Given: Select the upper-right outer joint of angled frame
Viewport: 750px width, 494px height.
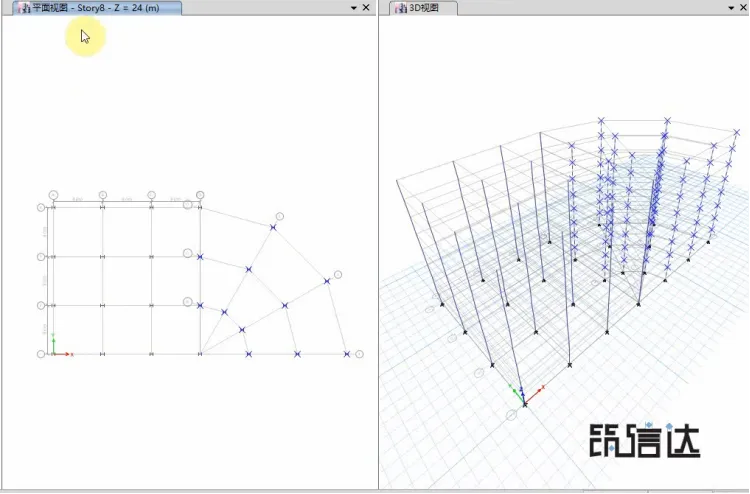Looking at the screenshot, I should (327, 281).
